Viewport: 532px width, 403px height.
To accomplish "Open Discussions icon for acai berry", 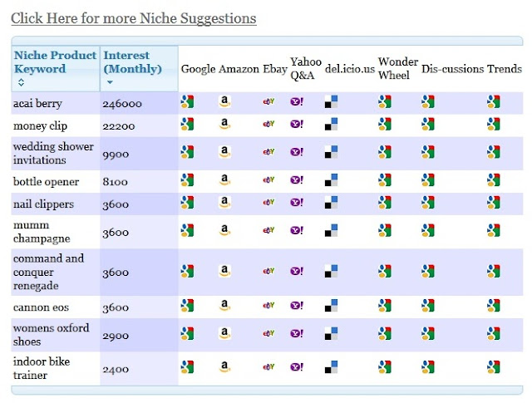I will [x=428, y=101].
